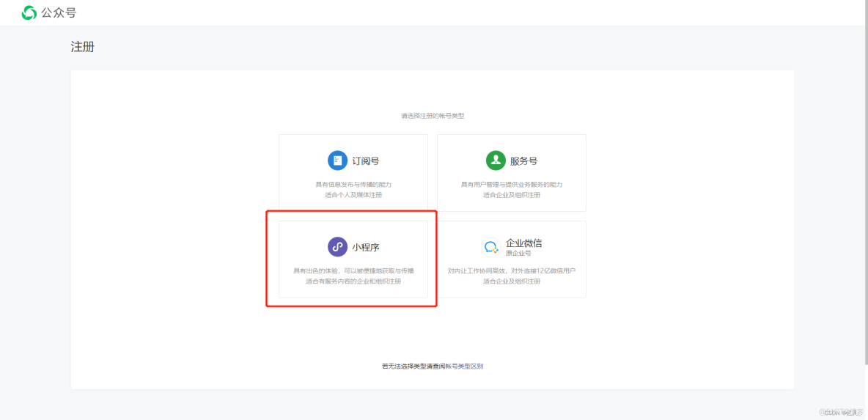Click the green 服务号 person icon
The image size is (868, 420).
point(496,161)
